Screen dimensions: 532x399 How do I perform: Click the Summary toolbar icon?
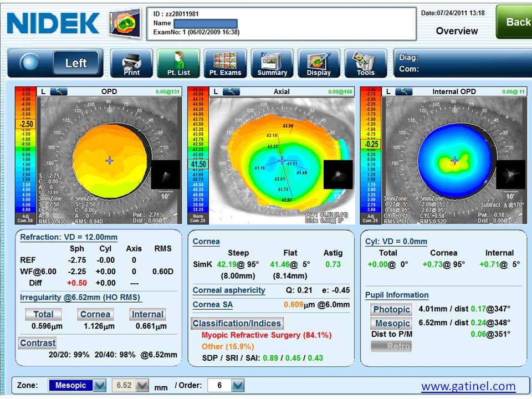click(272, 63)
